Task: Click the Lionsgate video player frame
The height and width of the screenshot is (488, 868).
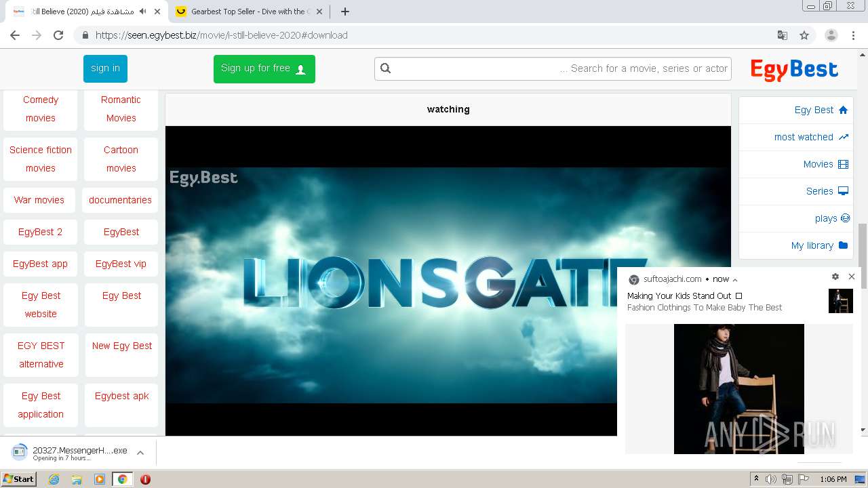Action: click(x=448, y=281)
